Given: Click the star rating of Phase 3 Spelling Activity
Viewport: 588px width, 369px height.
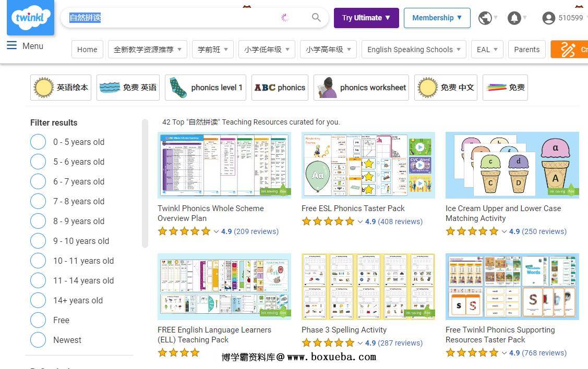Looking at the screenshot, I should 328,343.
